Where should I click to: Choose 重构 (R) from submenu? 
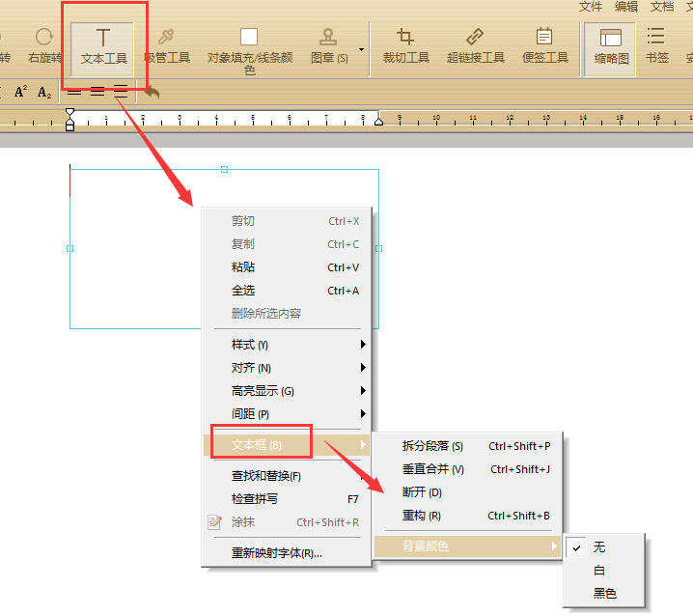[x=468, y=516]
